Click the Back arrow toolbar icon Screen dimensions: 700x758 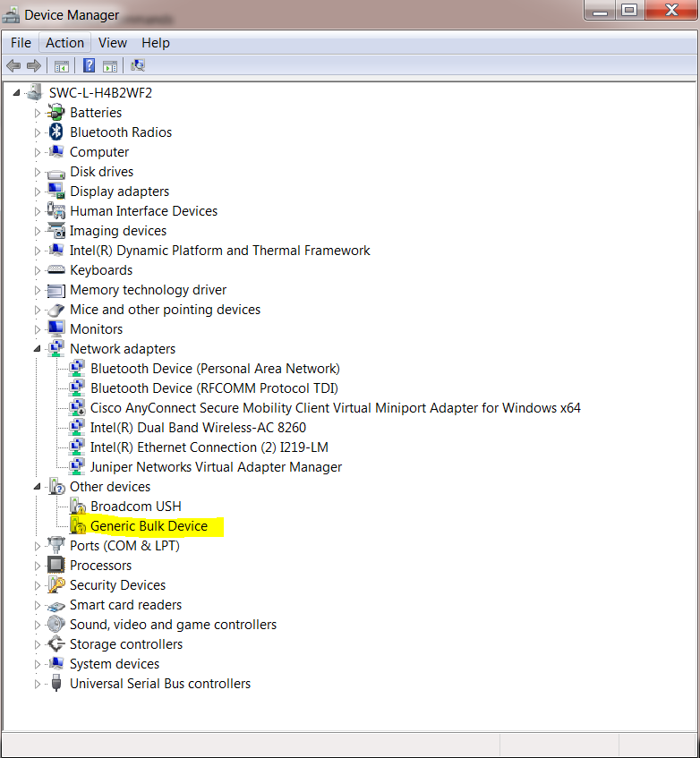click(x=13, y=65)
